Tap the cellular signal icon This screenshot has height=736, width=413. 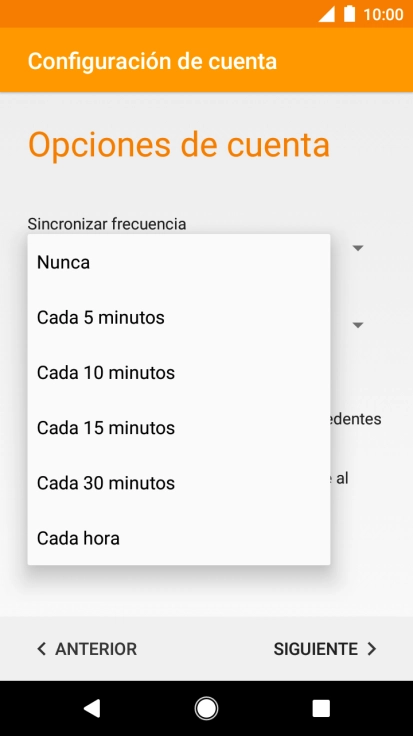[327, 15]
